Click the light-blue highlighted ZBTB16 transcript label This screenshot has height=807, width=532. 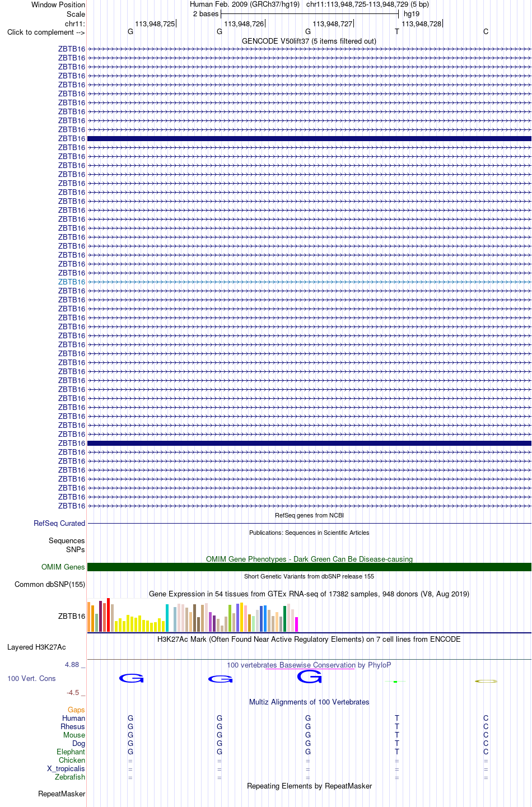click(72, 282)
